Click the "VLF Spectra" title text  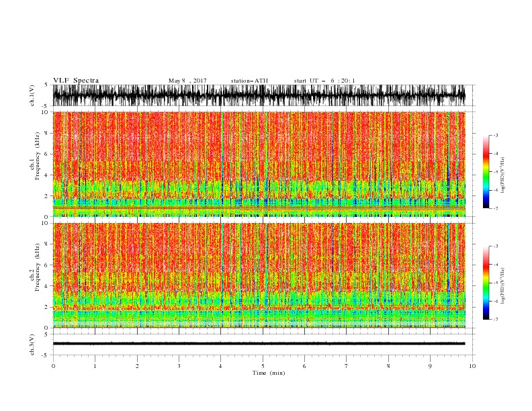[76, 81]
